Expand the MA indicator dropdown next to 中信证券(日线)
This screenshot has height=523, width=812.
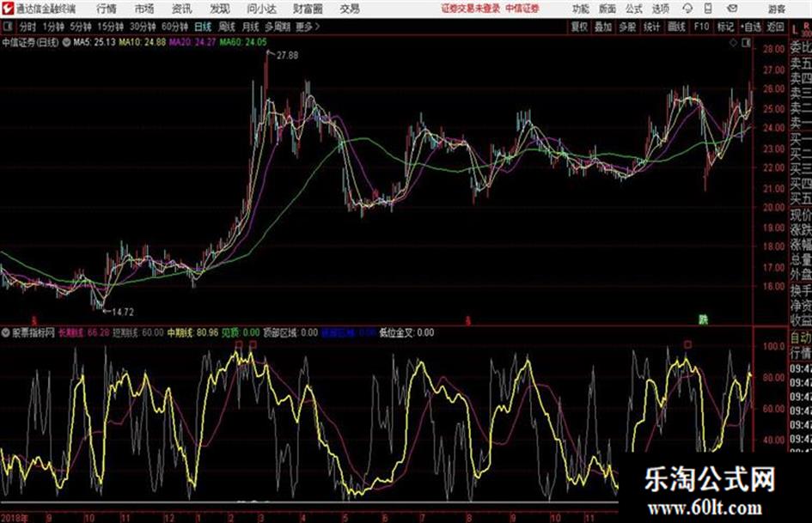point(66,42)
